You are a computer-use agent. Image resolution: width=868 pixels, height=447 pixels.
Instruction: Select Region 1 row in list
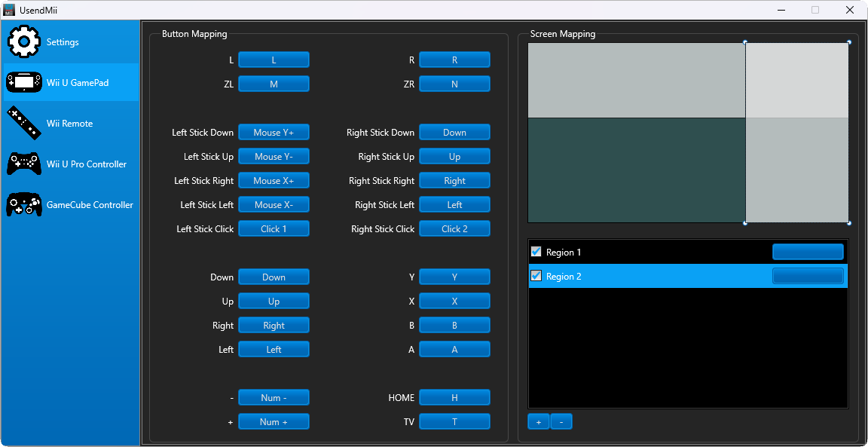click(688, 252)
